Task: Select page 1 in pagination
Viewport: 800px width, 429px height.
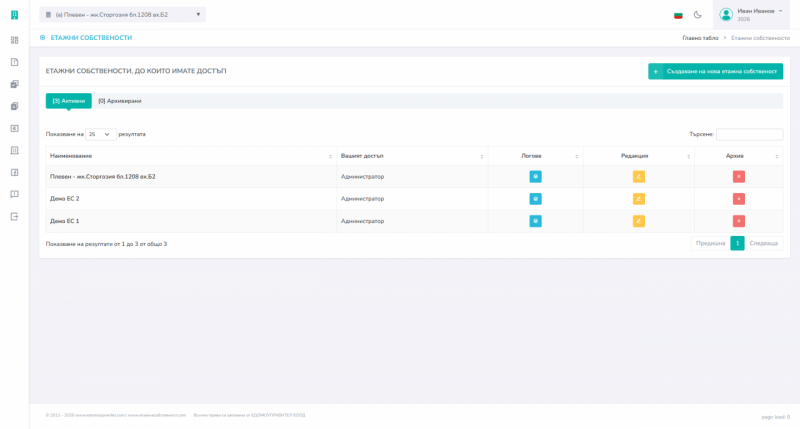Action: [x=737, y=243]
